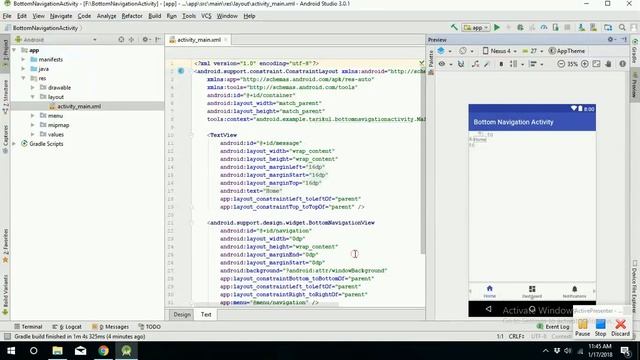The height and width of the screenshot is (360, 640).
Task: Zoom out the layout preview
Action: point(561,64)
